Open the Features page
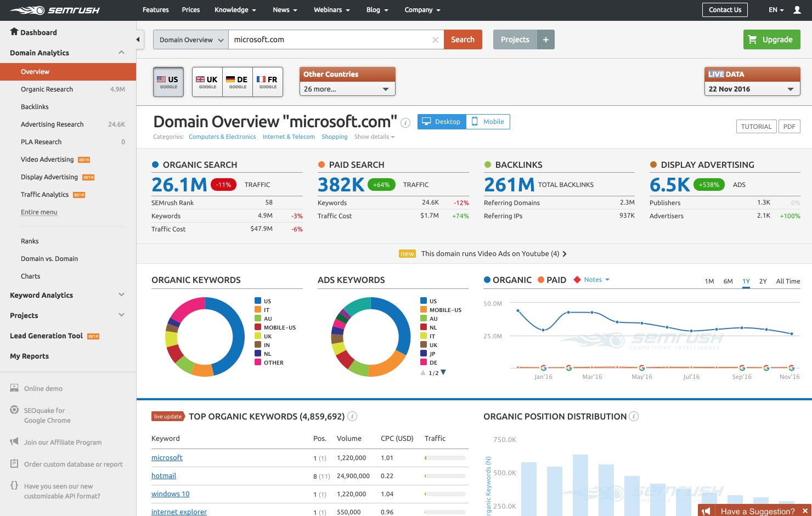The width and height of the screenshot is (812, 516). (x=156, y=10)
